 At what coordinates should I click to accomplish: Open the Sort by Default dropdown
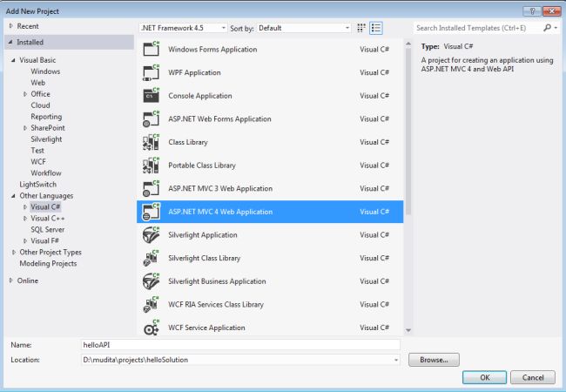coord(304,28)
